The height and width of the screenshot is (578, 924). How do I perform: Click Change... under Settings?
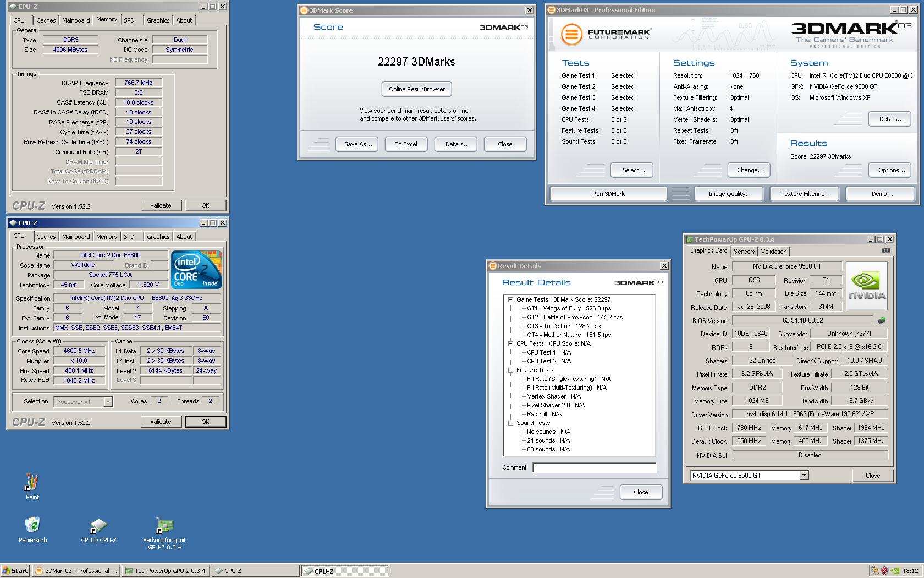[750, 170]
